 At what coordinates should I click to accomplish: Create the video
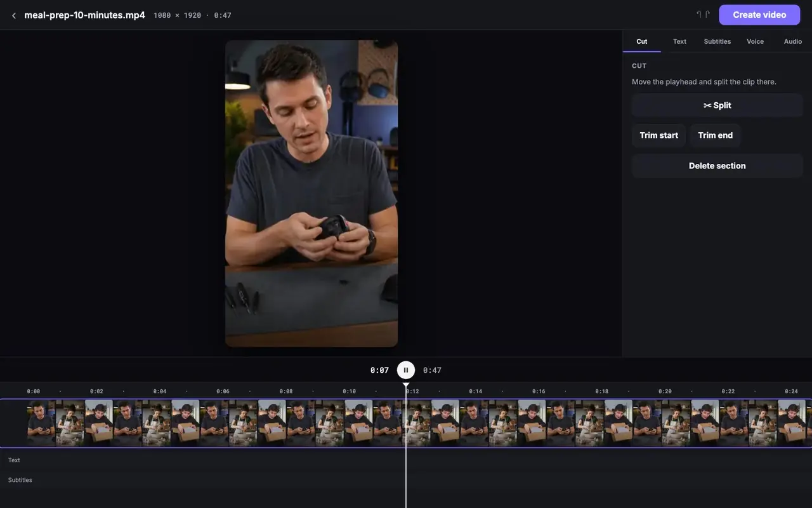tap(759, 15)
